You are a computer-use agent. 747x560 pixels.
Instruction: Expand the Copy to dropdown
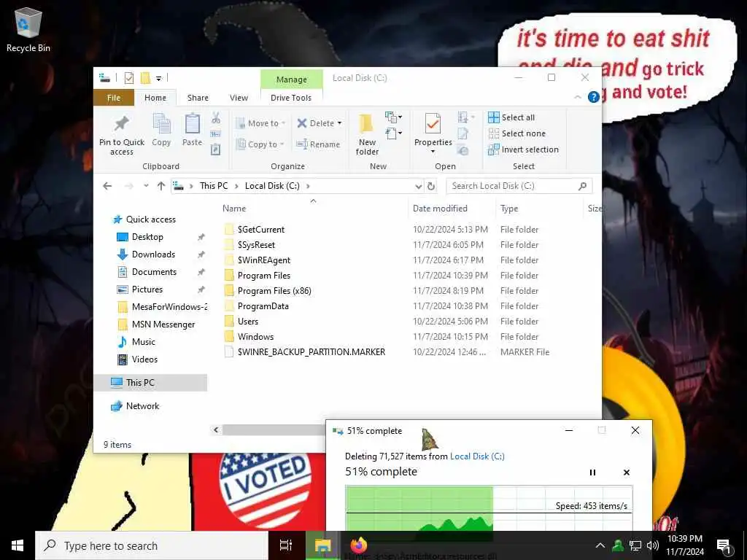282,144
